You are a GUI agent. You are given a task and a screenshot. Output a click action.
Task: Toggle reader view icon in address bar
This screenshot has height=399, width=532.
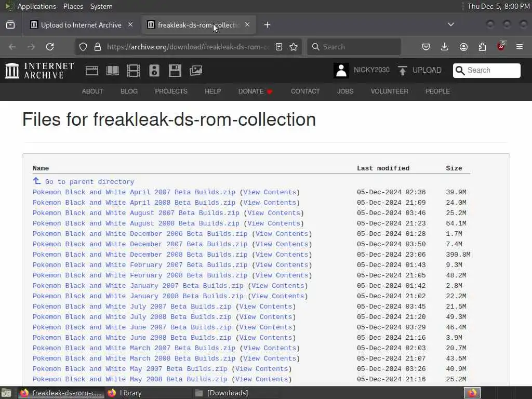279,47
